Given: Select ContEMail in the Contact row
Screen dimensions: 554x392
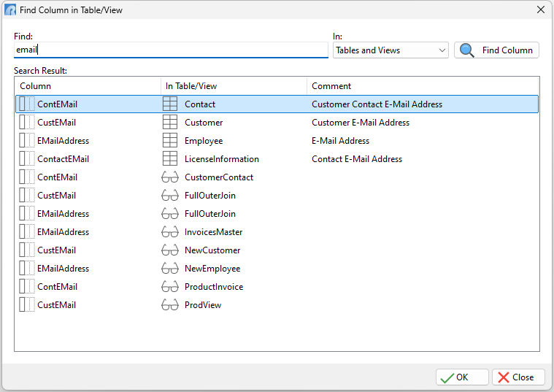Looking at the screenshot, I should pyautogui.click(x=57, y=104).
